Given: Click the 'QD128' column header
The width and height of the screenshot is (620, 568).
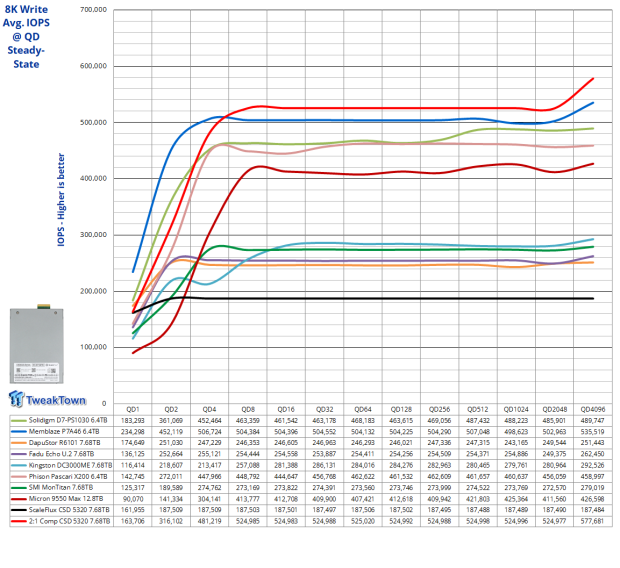Looking at the screenshot, I should tap(401, 409).
